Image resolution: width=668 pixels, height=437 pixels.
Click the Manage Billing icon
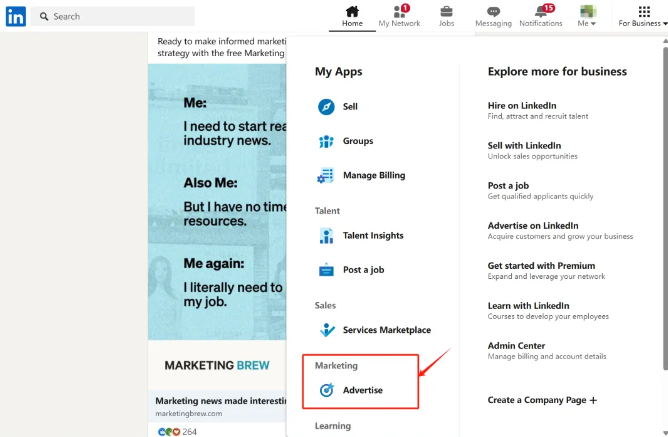[325, 175]
